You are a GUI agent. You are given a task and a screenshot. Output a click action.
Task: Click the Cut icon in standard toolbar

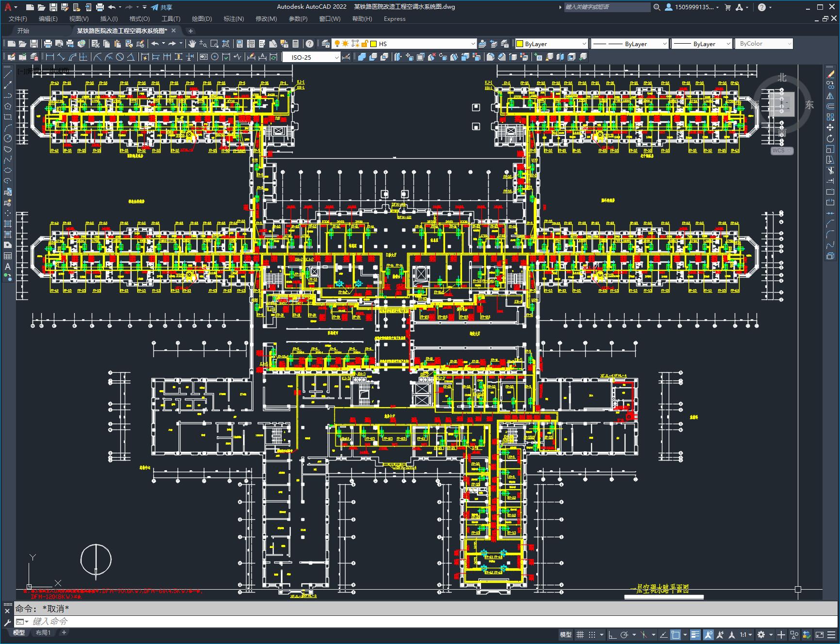95,44
